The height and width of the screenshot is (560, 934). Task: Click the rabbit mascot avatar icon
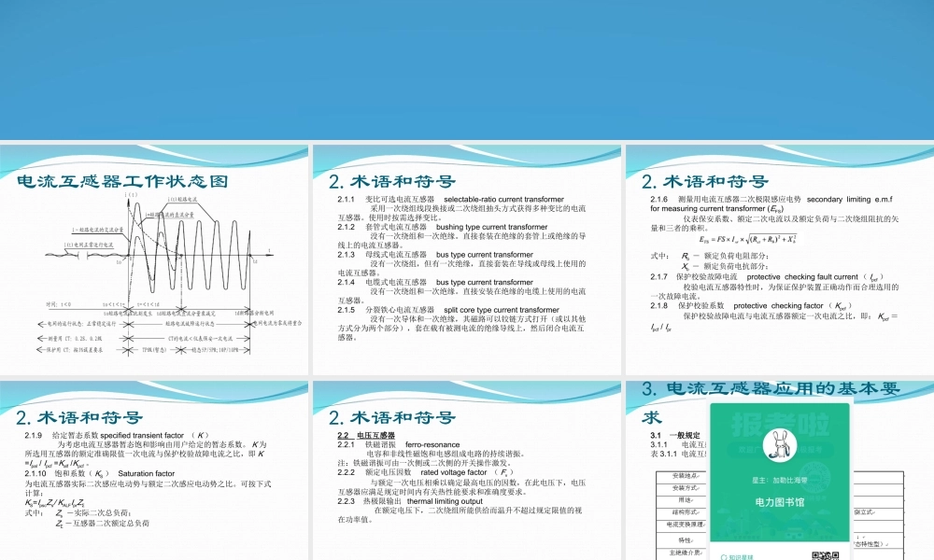[x=780, y=445]
